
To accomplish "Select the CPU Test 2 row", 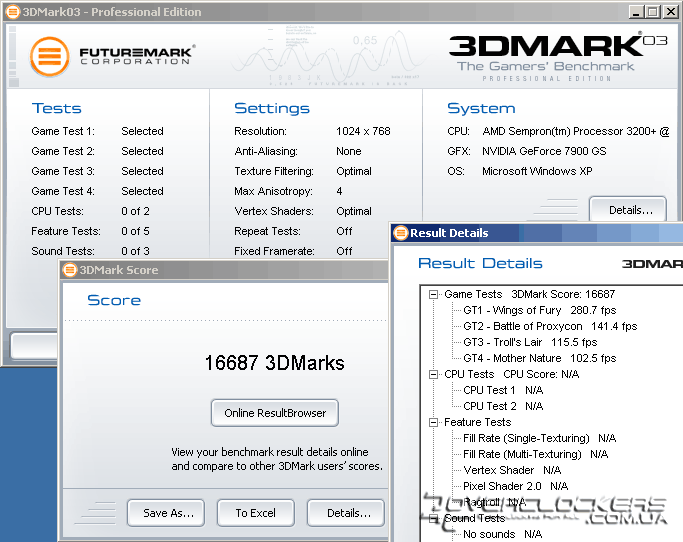I will (x=503, y=406).
